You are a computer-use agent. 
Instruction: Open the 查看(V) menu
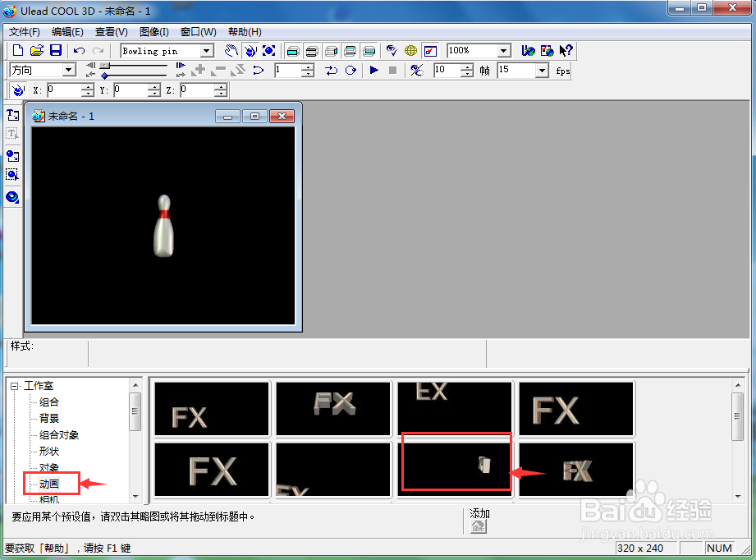tap(112, 32)
